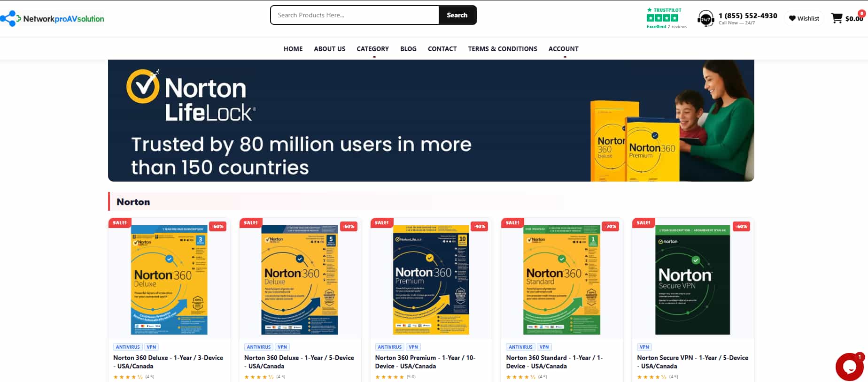Navigate to the CONTACT page

pos(442,49)
